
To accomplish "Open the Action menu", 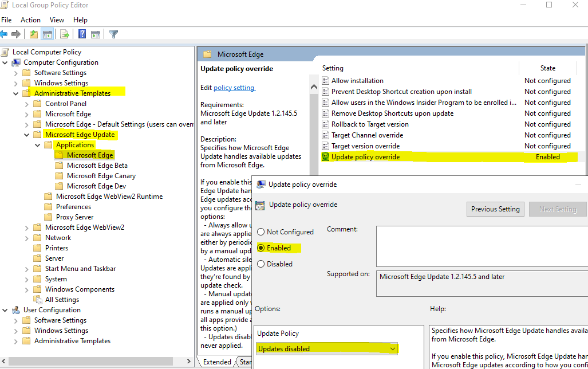I will [x=30, y=20].
